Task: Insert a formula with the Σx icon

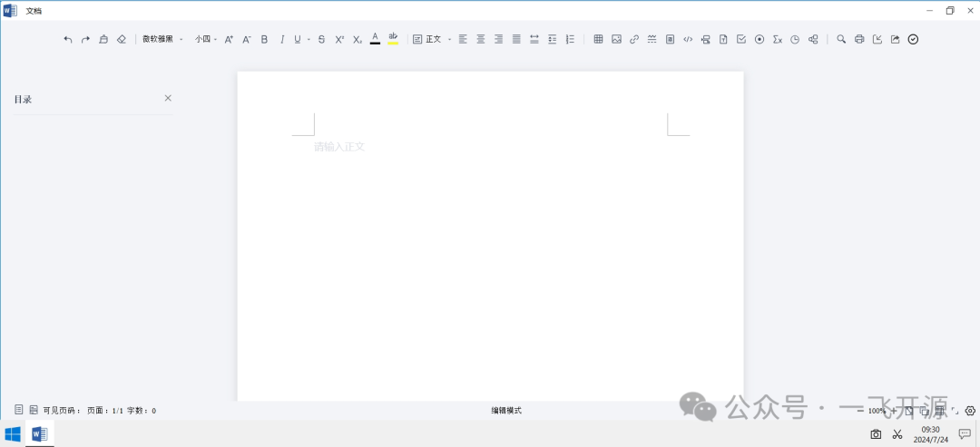Action: (x=777, y=39)
